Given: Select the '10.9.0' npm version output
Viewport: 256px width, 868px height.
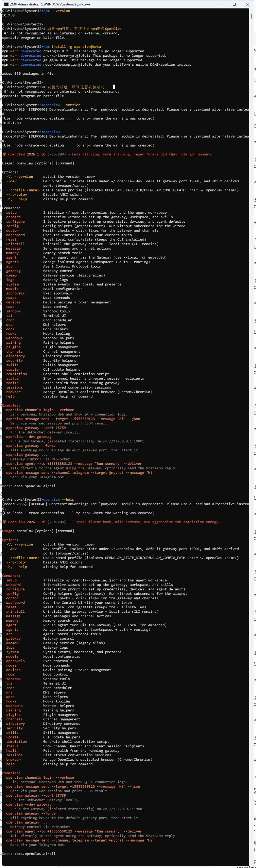Looking at the screenshot, I should pyautogui.click(x=9, y=15).
